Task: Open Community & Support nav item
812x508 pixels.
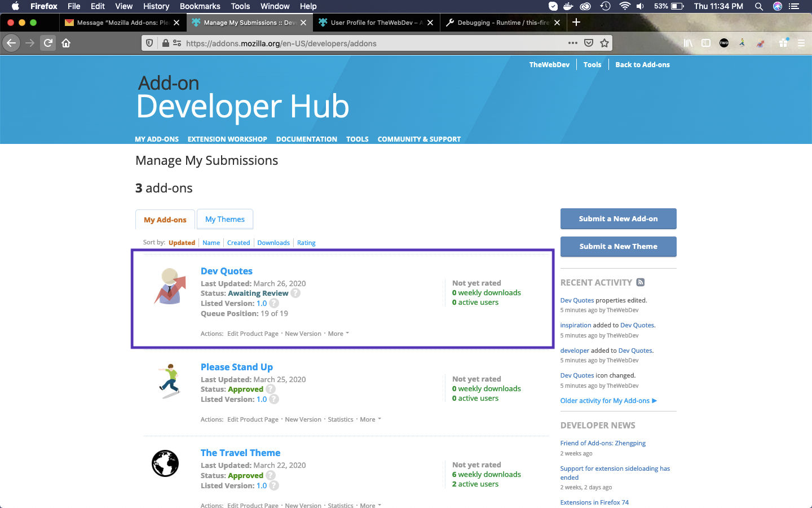Action: point(419,139)
